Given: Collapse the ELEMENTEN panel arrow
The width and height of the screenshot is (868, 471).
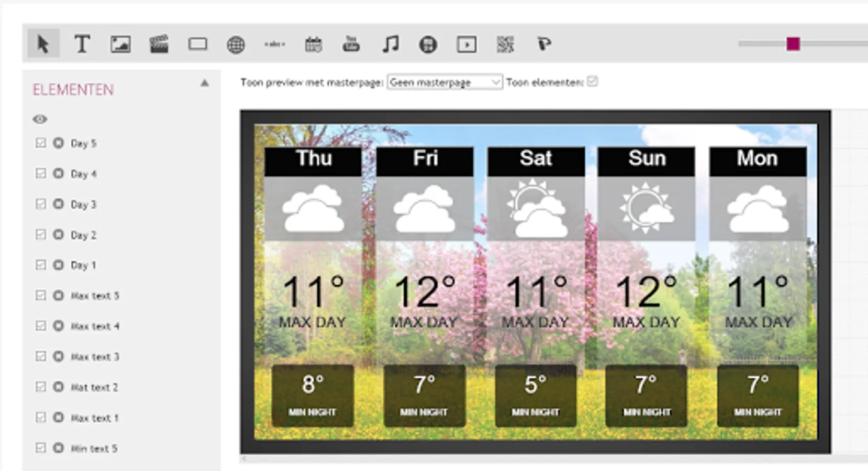Looking at the screenshot, I should tap(204, 83).
